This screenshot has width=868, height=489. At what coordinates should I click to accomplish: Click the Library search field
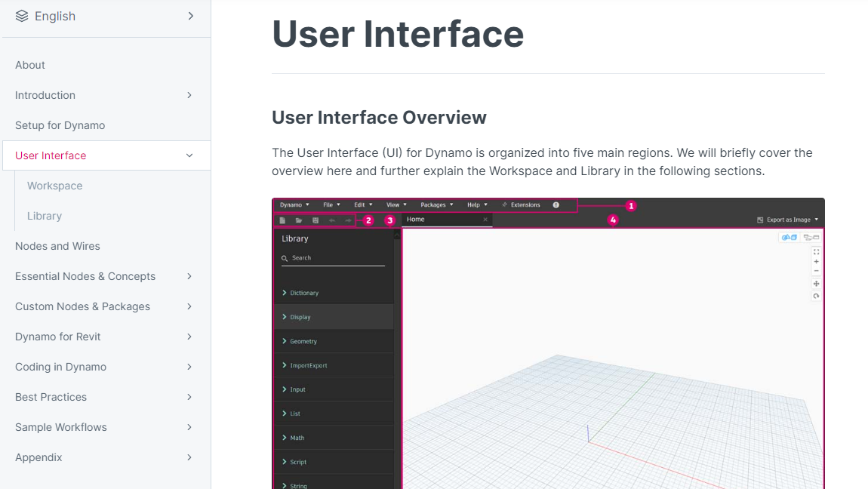point(336,258)
